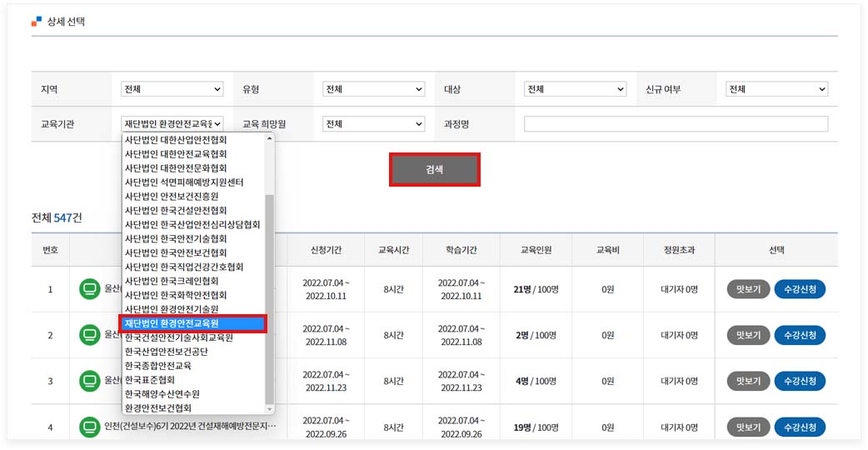Click the 교육비 column header
The image size is (868, 450).
[x=607, y=250]
